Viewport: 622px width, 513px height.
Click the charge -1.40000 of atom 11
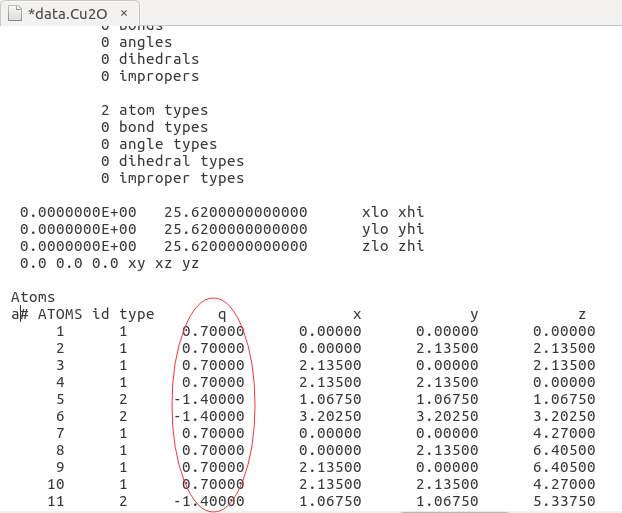(209, 501)
